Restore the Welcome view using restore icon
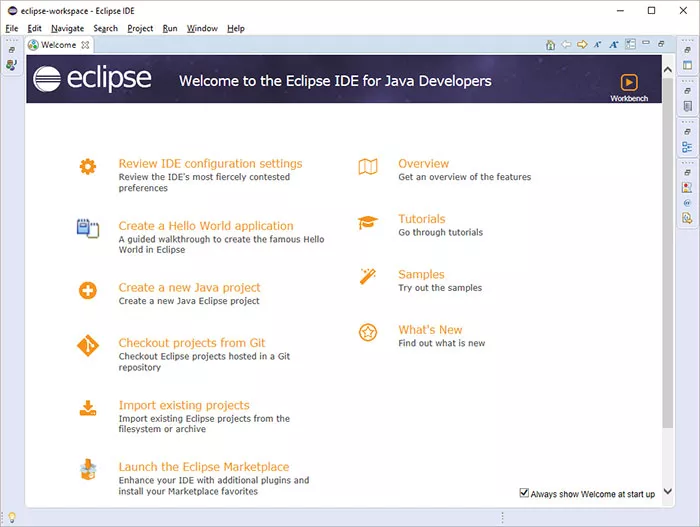 click(x=661, y=43)
